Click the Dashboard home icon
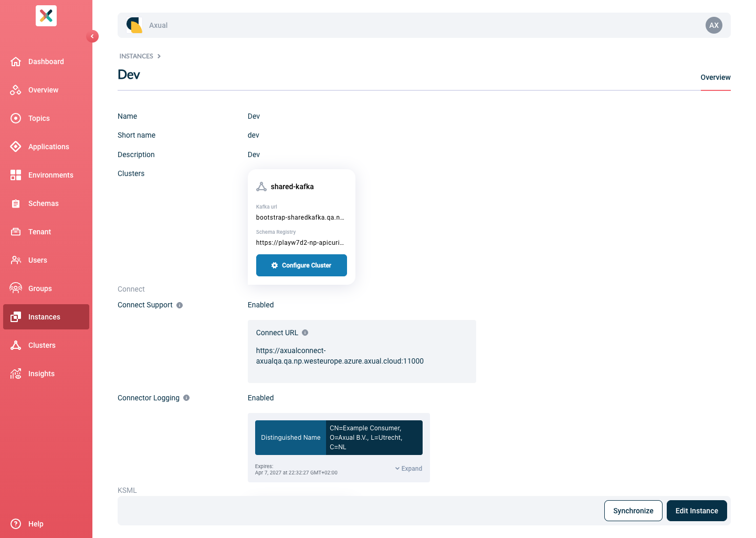Screen dimensions: 756x538 click(16, 61)
